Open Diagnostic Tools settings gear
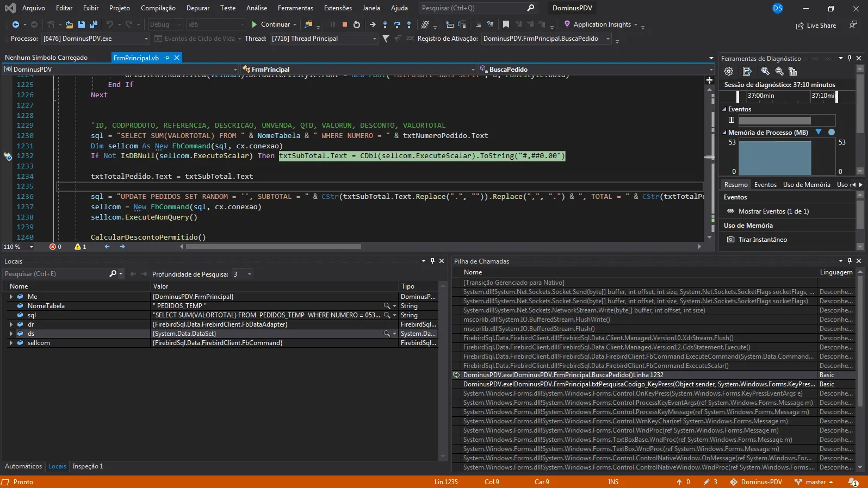Screen dimensions: 868x488 tap(729, 71)
